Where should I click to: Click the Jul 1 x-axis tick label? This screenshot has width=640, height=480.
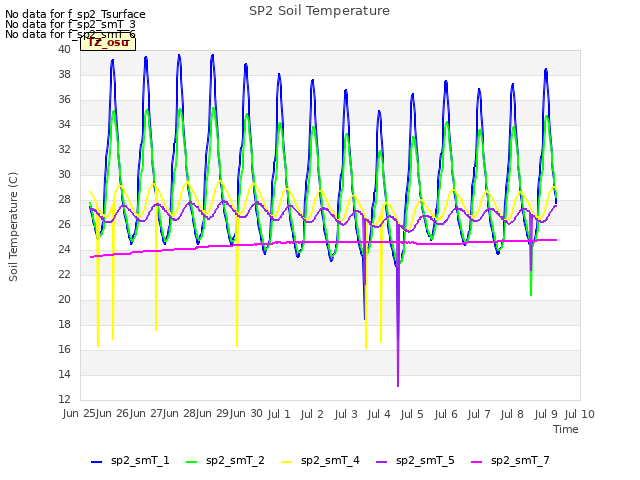pyautogui.click(x=279, y=414)
